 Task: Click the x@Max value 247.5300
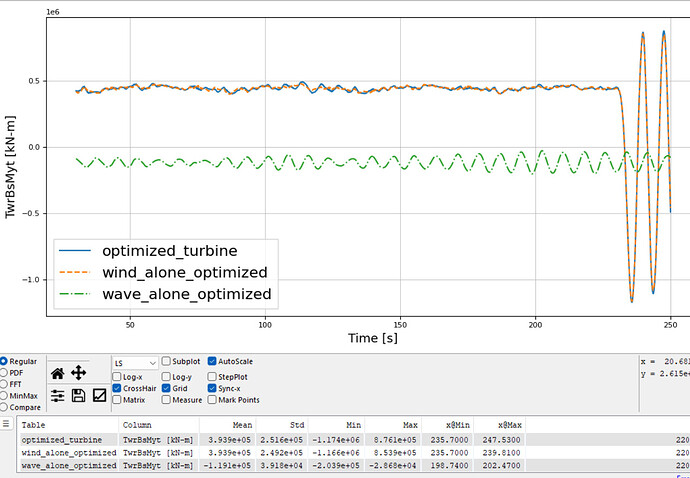(x=505, y=440)
